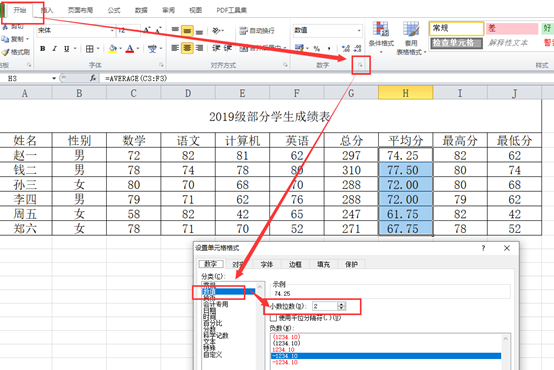This screenshot has height=370, width=554.
Task: Click the phonetic guide 变 icon
Action: tap(152, 49)
